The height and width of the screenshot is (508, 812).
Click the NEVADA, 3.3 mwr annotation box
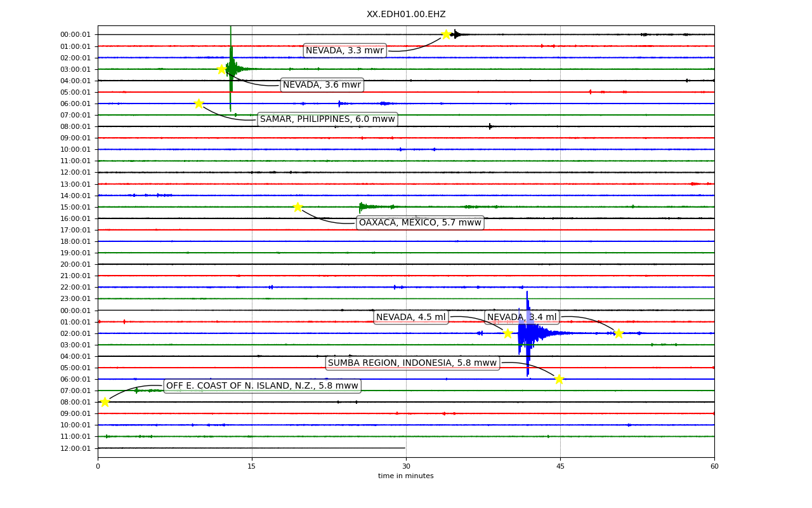click(344, 51)
